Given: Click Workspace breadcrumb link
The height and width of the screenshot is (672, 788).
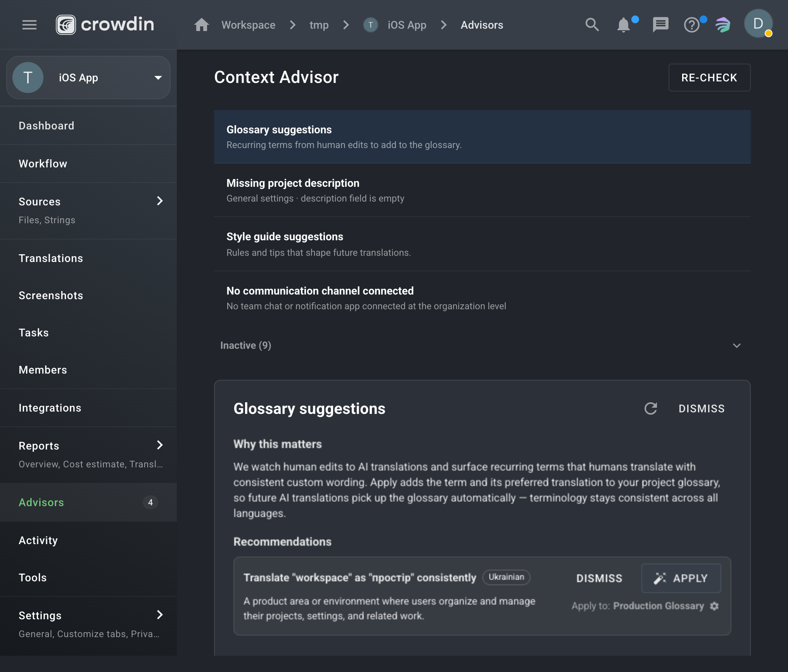Looking at the screenshot, I should tap(248, 25).
